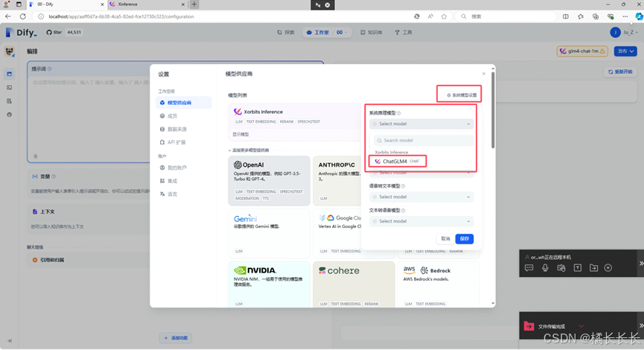Select the Anthropic provider card
This screenshot has width=644, height=350.
(x=337, y=180)
